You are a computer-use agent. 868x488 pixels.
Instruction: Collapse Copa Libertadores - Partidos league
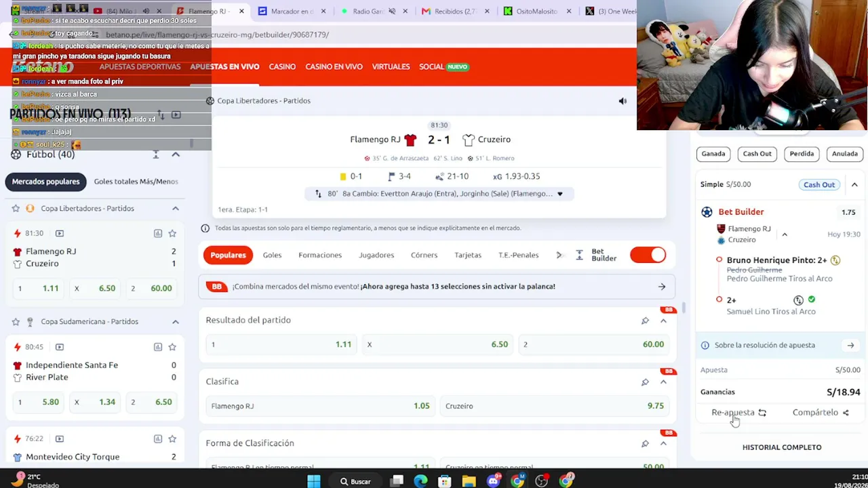(176, 208)
